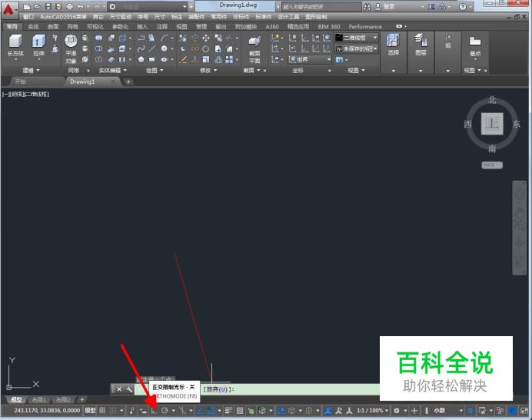This screenshot has height=420, width=532.
Task: Switch to the 曲面 ribbon tab
Action: (53, 26)
